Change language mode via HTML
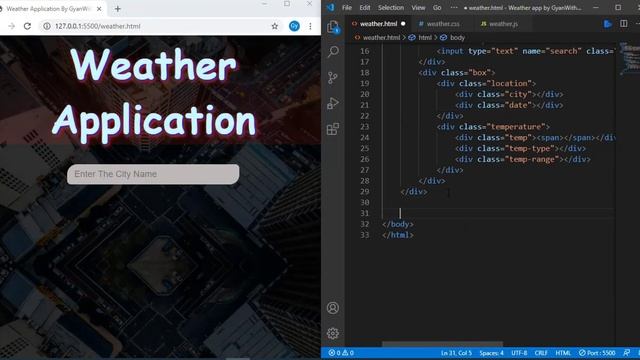Image resolution: width=640 pixels, height=360 pixels. click(x=563, y=353)
